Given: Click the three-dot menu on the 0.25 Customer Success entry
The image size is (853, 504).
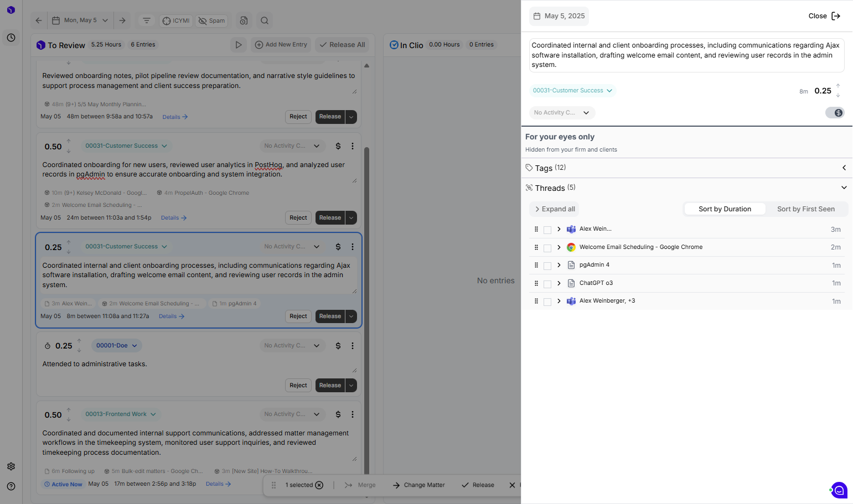Looking at the screenshot, I should (x=353, y=247).
